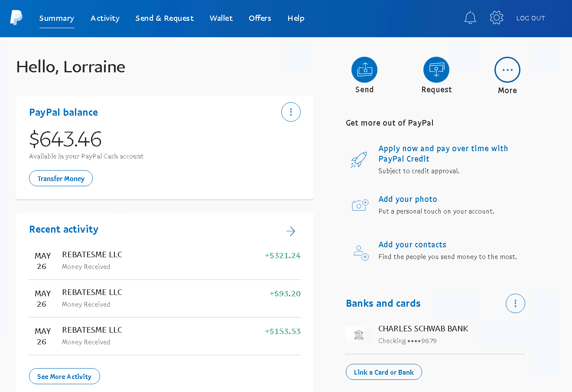Viewport: 572px width, 392px height.
Task: Open Apply now PayPal Credit link
Action: pyautogui.click(x=443, y=154)
